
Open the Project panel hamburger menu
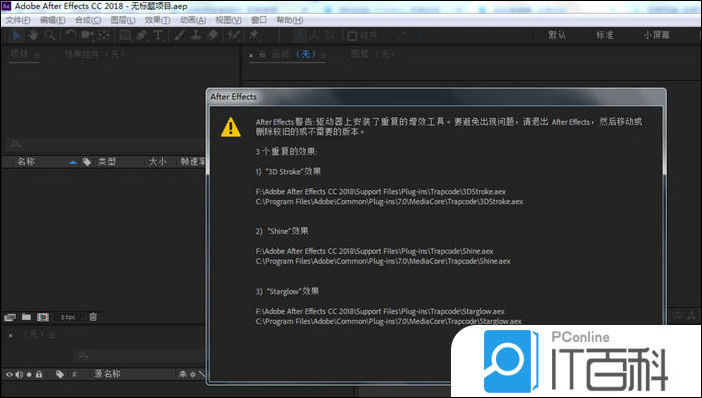(x=36, y=56)
